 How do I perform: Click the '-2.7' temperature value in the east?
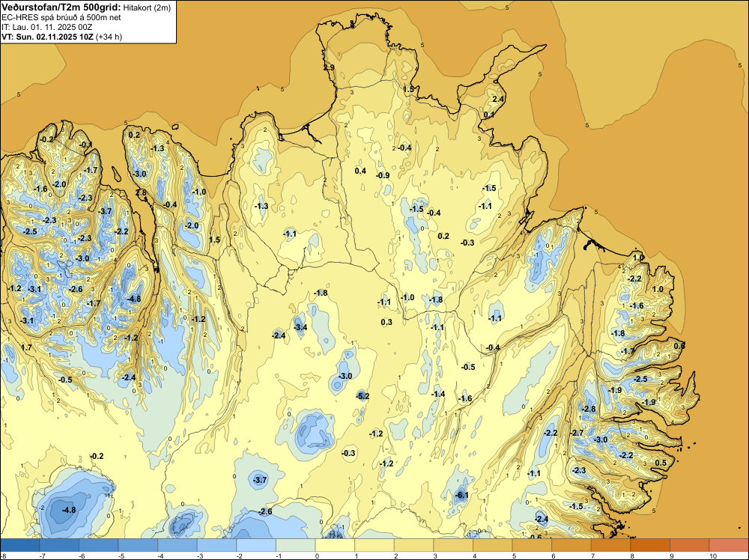(x=577, y=433)
